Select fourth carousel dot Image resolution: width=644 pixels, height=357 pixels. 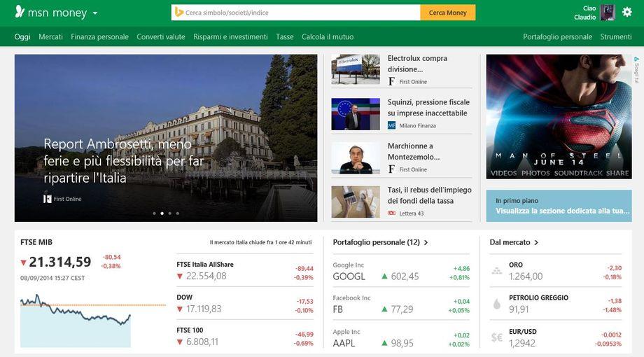[x=177, y=213]
